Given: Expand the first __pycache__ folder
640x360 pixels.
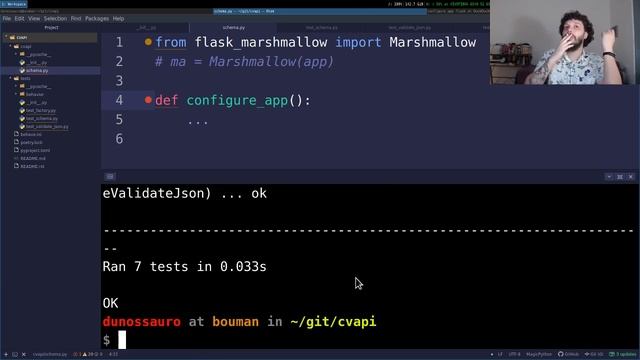Looking at the screenshot, I should click(16, 54).
